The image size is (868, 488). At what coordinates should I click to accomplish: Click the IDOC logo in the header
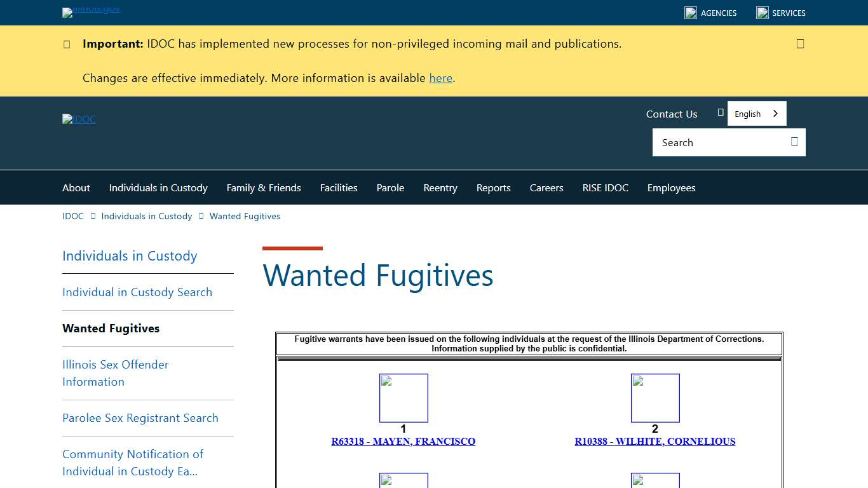(79, 119)
